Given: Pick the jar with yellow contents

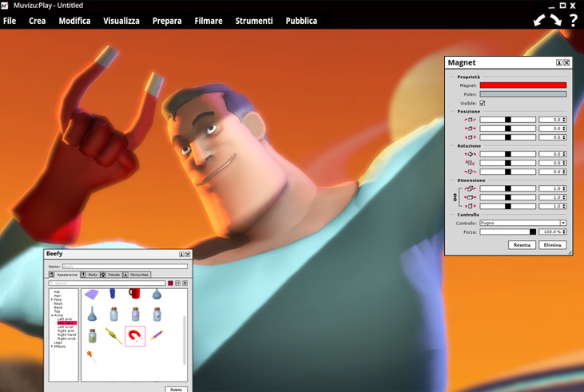Looking at the screenshot, I should 92,336.
